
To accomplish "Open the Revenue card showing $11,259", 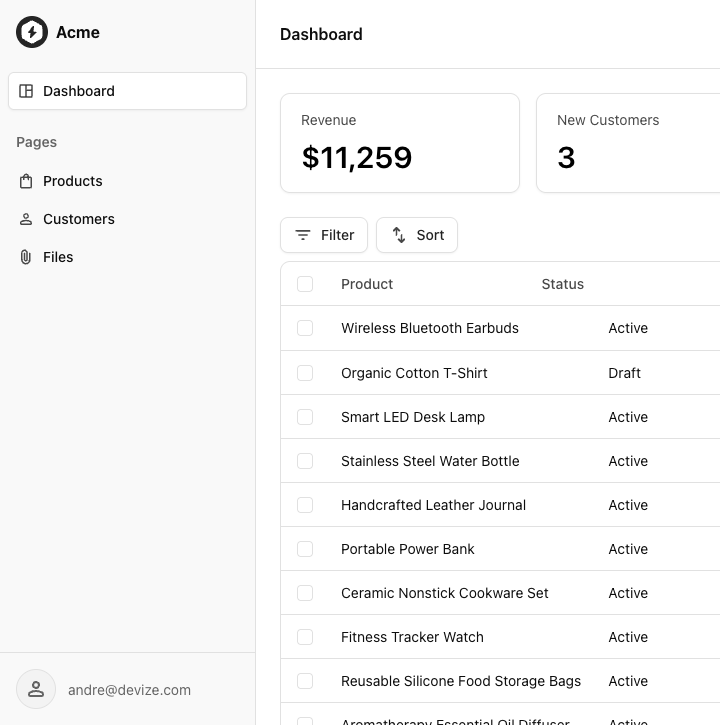I will [400, 143].
